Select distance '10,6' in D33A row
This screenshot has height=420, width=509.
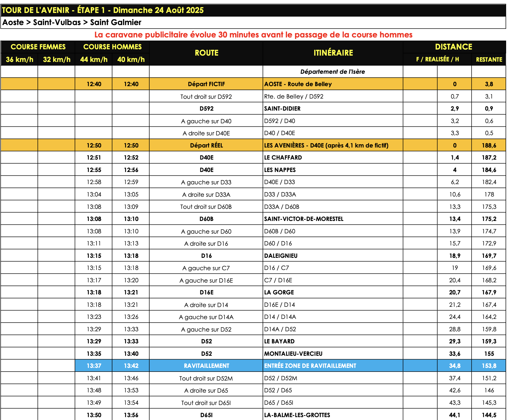(455, 194)
